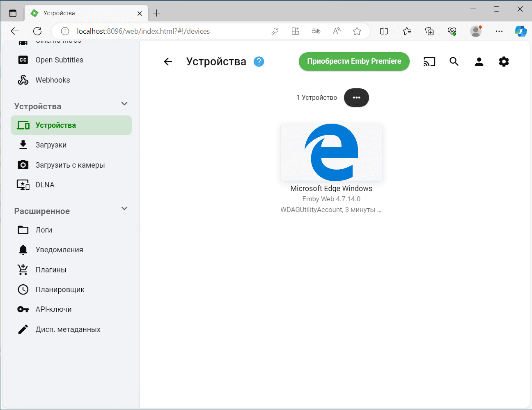This screenshot has height=410, width=532.
Task: Switch to the Устройства browser tab
Action: coord(86,13)
